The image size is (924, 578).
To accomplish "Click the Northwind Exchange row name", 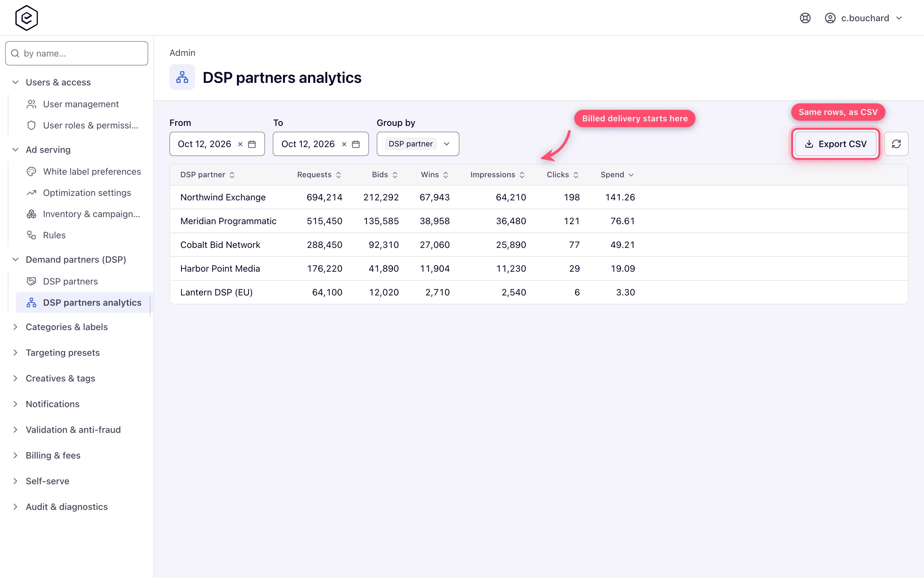I will [223, 197].
